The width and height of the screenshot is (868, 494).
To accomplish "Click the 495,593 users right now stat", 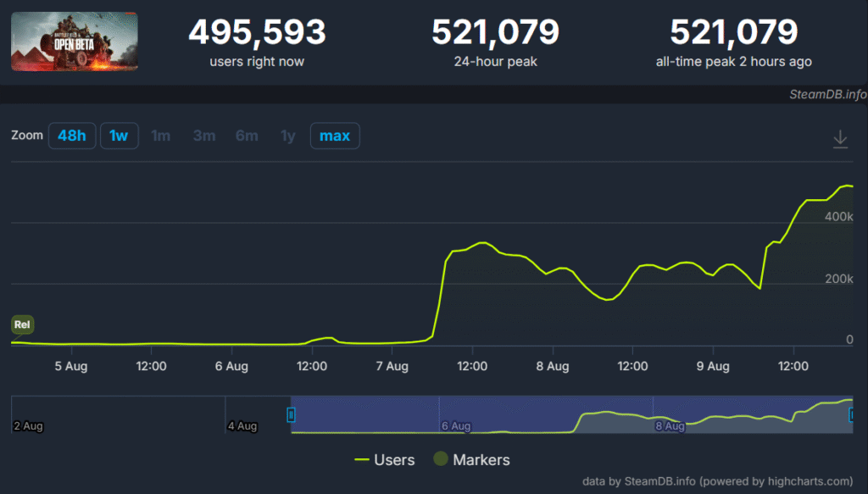I will pos(257,33).
